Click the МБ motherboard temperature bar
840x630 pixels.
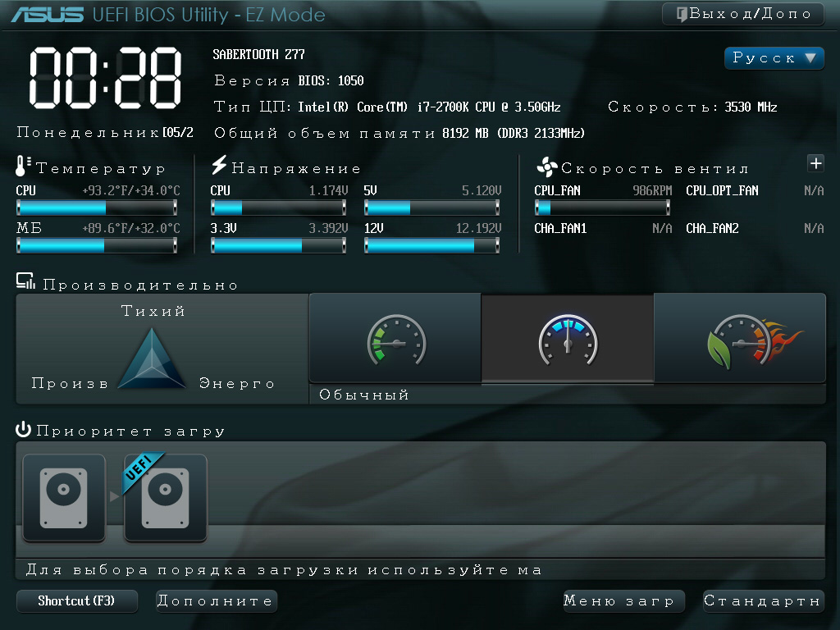[x=97, y=245]
